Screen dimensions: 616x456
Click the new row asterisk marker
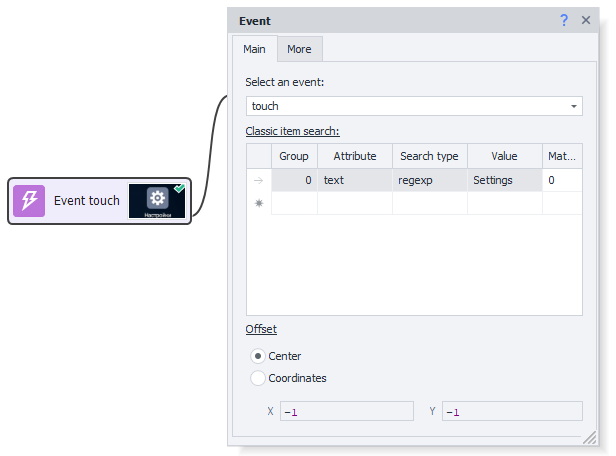(x=259, y=203)
